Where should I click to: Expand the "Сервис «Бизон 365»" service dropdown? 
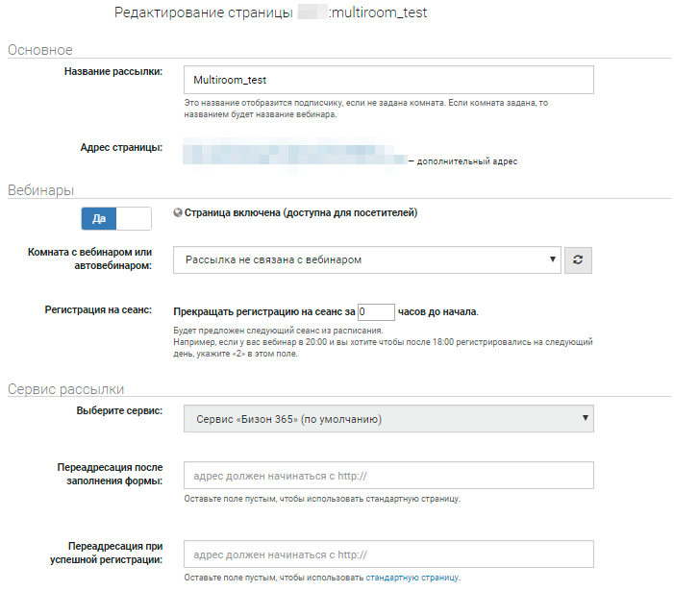tap(387, 419)
